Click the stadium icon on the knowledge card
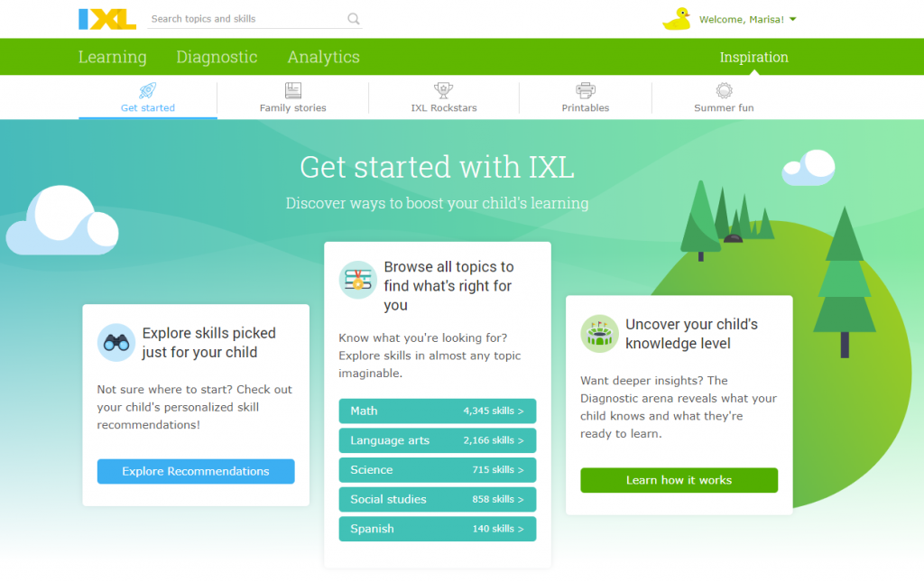Image resolution: width=924 pixels, height=582 pixels. click(600, 333)
